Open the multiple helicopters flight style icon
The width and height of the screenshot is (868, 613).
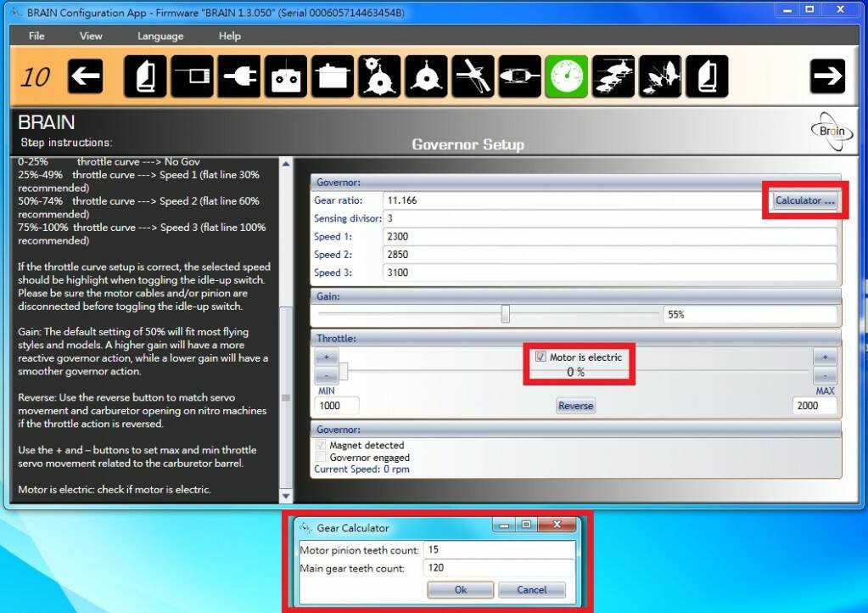[x=613, y=76]
